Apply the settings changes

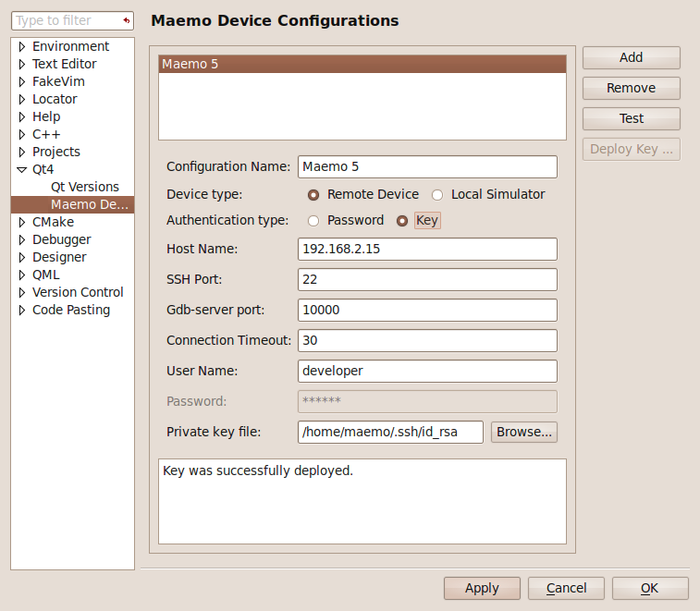click(x=482, y=589)
